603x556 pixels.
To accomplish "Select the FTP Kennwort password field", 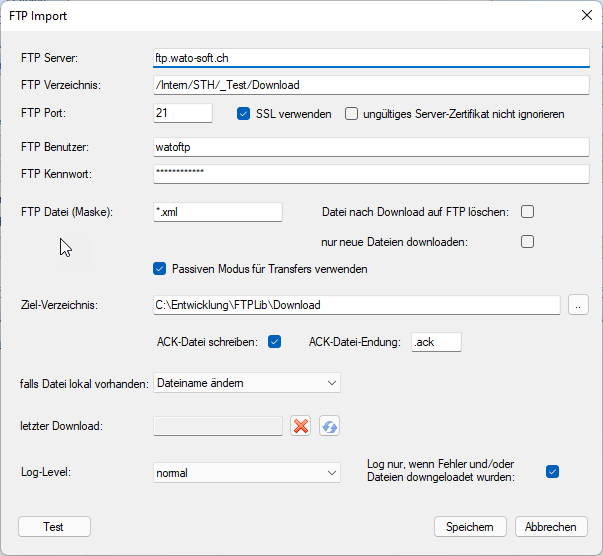I will pyautogui.click(x=370, y=174).
